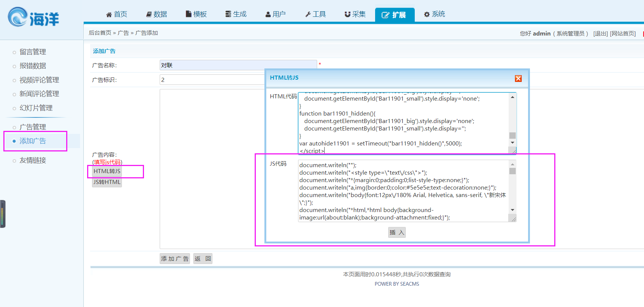This screenshot has width=644, height=307.
Task: Select the 生成 navigation item
Action: click(236, 14)
